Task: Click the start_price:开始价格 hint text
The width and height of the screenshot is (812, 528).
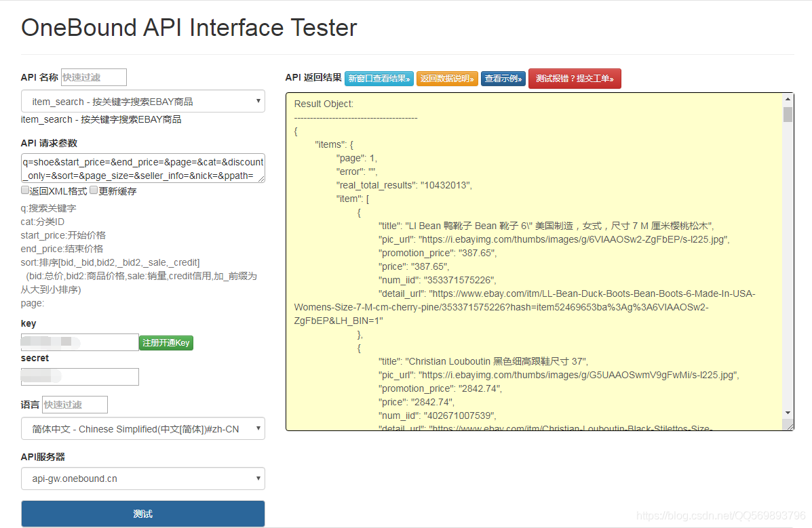Action: pos(63,235)
